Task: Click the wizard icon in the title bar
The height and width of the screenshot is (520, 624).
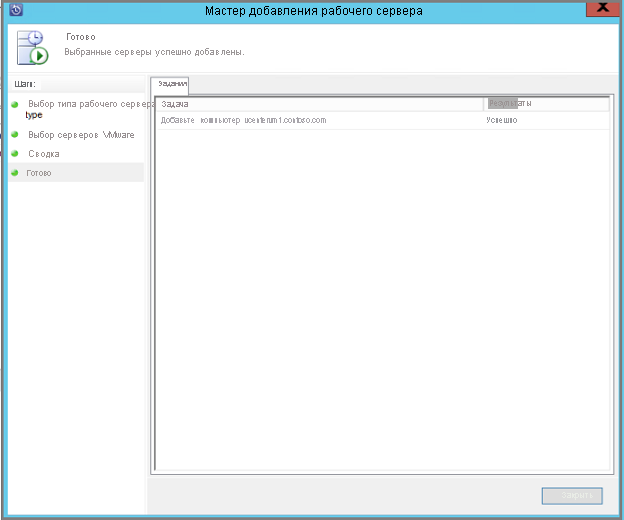Action: (15, 10)
